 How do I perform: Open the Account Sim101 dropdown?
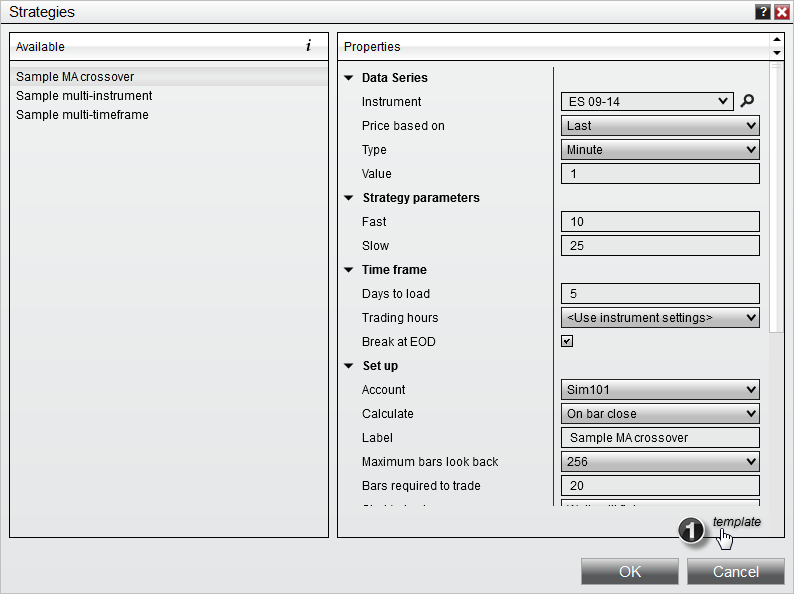point(660,390)
